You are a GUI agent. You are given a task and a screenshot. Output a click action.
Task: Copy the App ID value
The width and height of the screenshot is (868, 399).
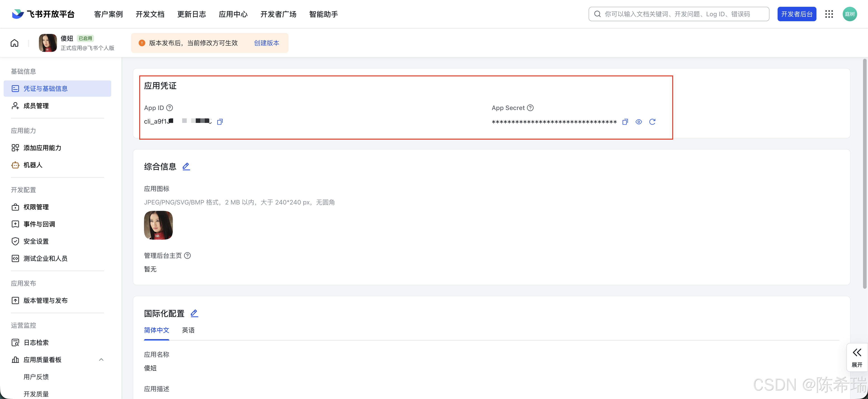click(x=220, y=121)
